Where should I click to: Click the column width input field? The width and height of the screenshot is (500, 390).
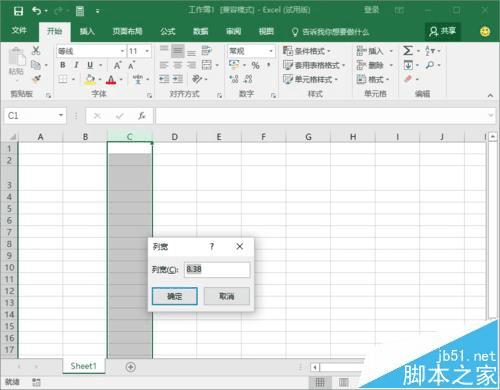pyautogui.click(x=217, y=269)
